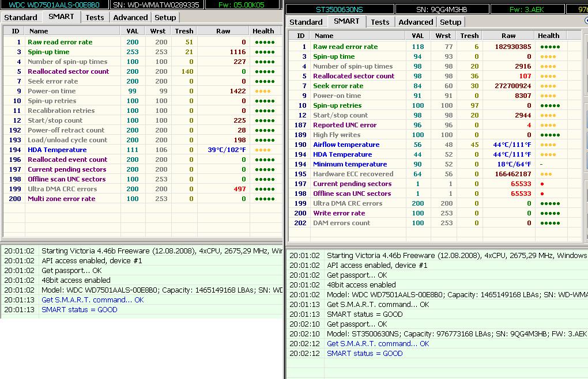Click Name column header in ST3500630NS table
Screen dimensions: 588x379
click(358, 36)
